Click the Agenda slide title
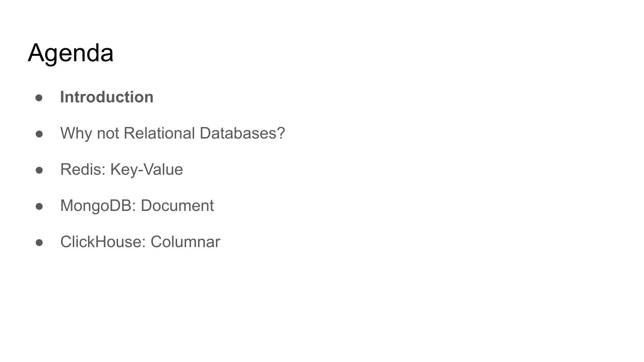Screen dimensions: 644x362 pos(71,53)
